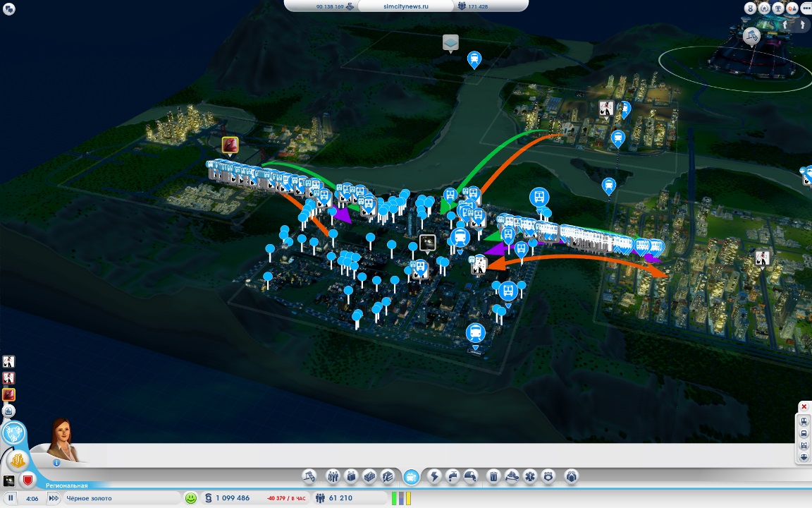Click the advisor info i icon

(56, 462)
